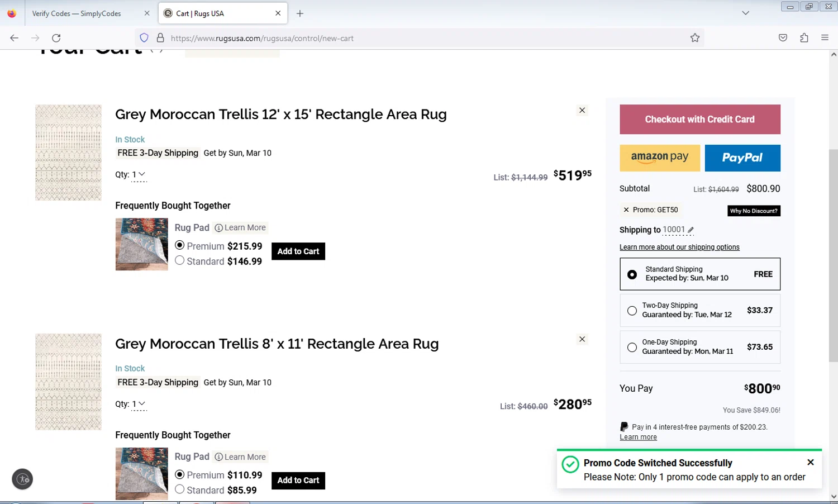
Task: Click the page vertical scrollbar thumb
Action: pos(833,255)
